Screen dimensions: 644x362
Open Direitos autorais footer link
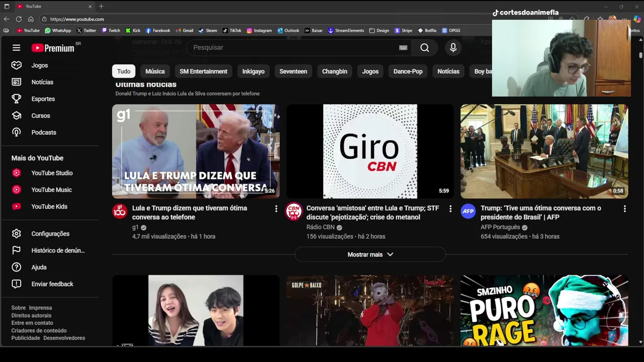click(x=31, y=315)
